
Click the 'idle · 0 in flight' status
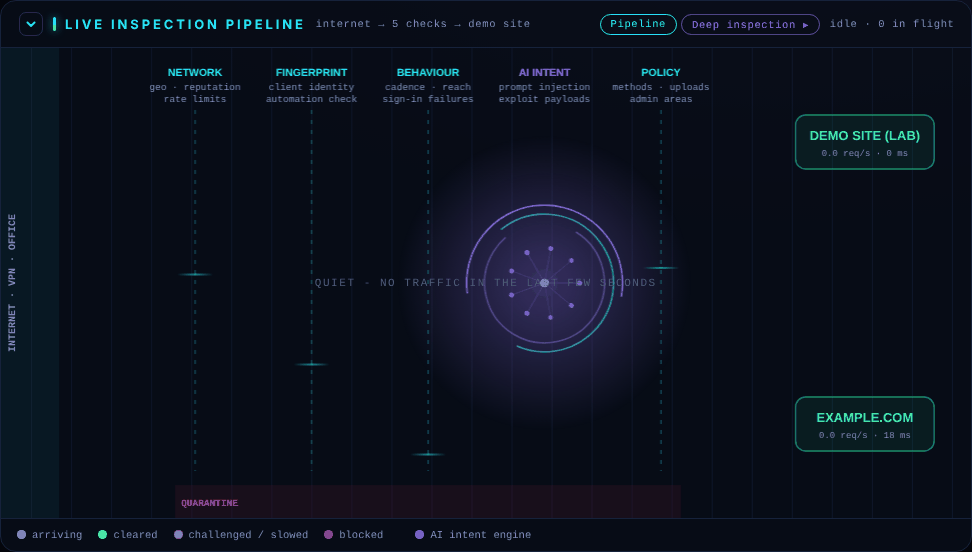[891, 24]
